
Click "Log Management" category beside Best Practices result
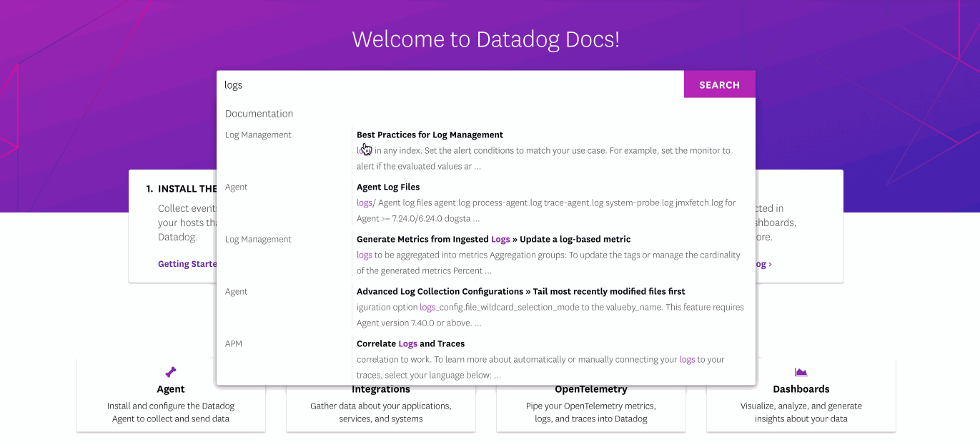coord(258,135)
